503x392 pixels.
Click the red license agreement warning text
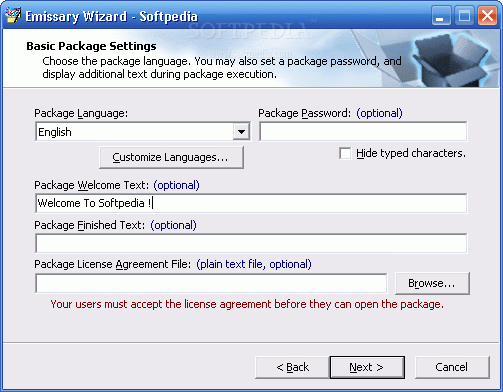pos(247,304)
